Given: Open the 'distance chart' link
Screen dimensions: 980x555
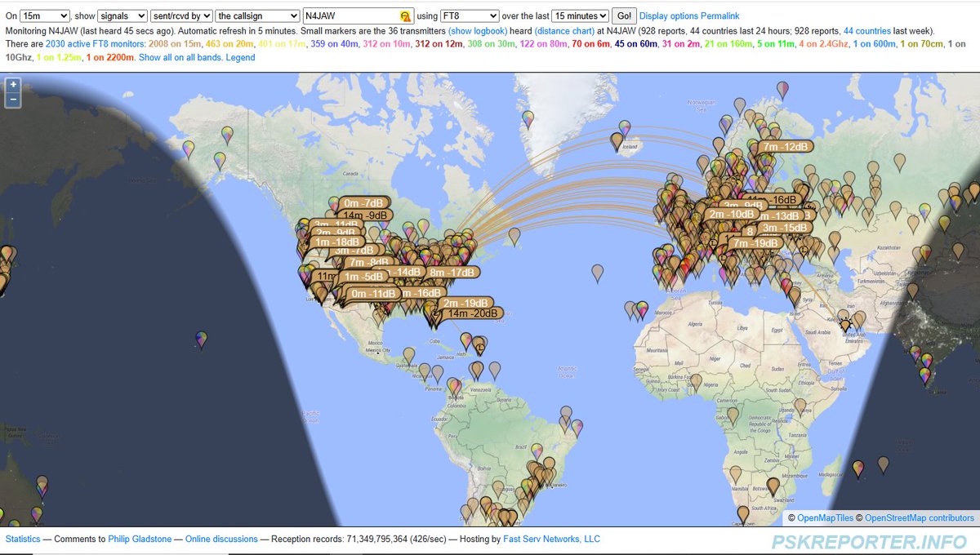Looking at the screenshot, I should click(x=564, y=30).
